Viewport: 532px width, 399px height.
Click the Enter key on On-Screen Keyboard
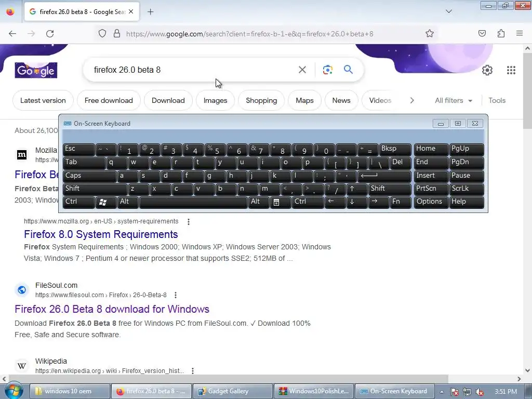point(384,176)
